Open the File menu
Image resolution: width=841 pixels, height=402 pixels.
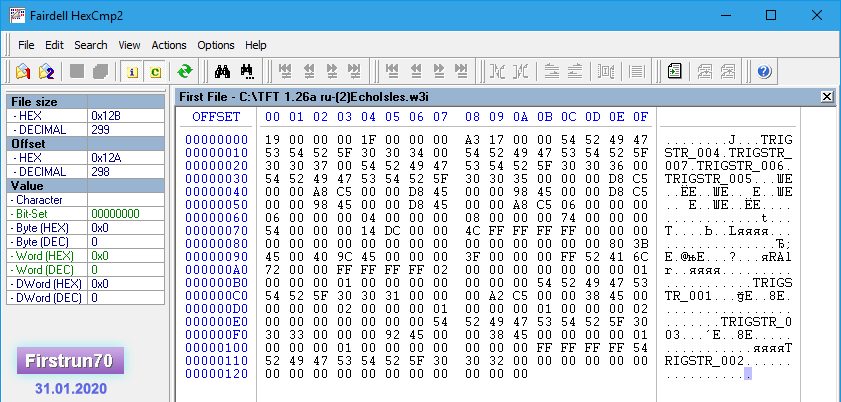[26, 45]
